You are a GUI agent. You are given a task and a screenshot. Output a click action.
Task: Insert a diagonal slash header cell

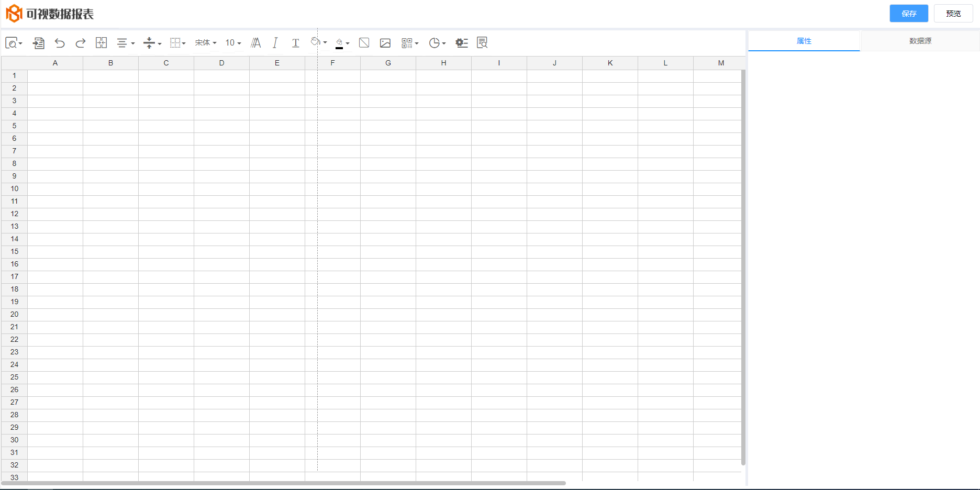(x=364, y=43)
